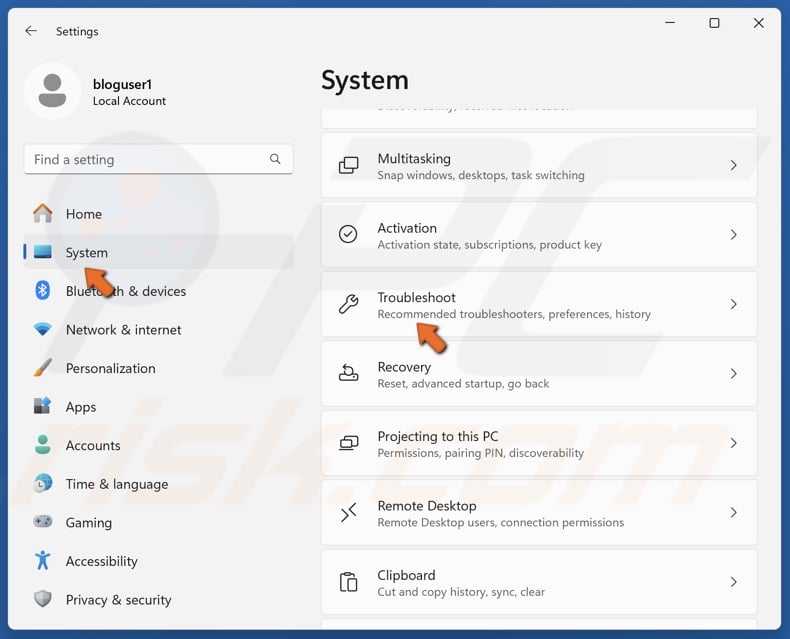Open Projecting to this PC title
The height and width of the screenshot is (639, 790).
pos(438,436)
